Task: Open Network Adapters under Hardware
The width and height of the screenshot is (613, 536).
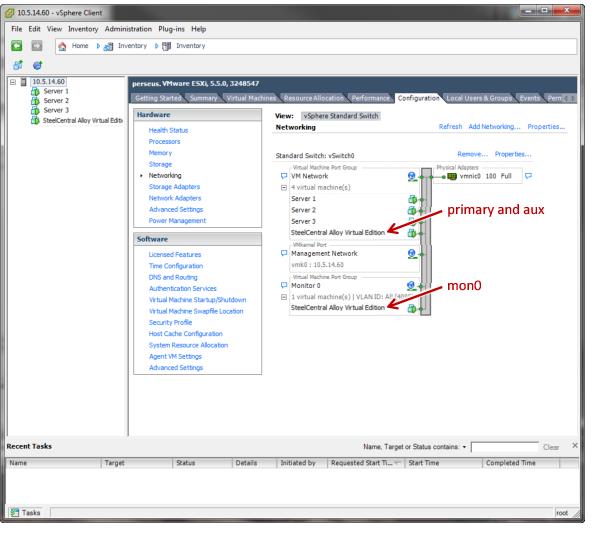Action: (175, 198)
